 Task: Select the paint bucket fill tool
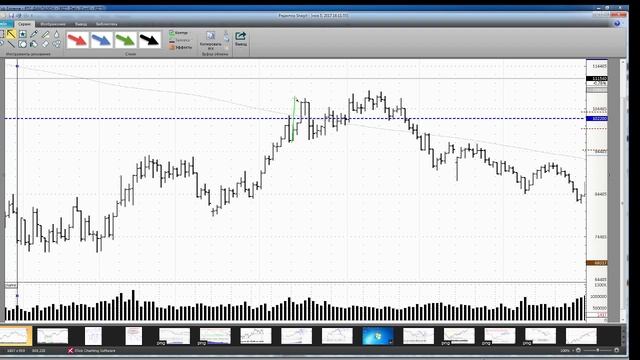pyautogui.click(x=34, y=44)
